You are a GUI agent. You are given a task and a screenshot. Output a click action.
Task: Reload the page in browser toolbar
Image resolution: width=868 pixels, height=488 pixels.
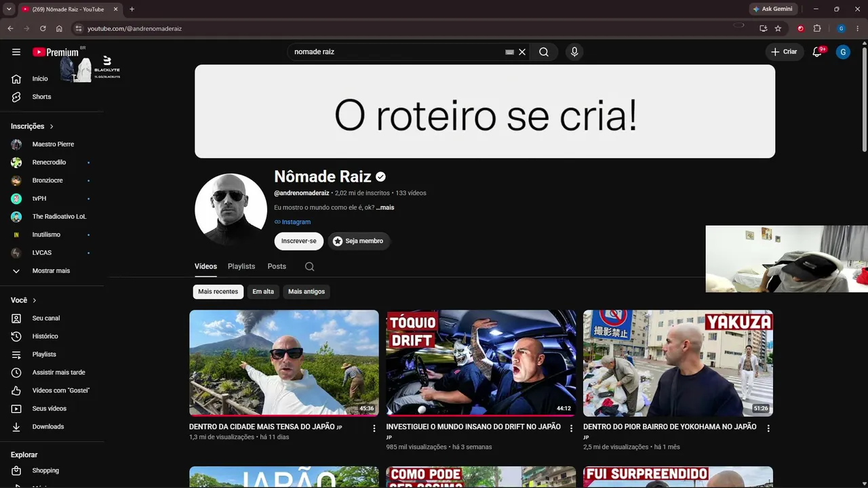pos(43,28)
